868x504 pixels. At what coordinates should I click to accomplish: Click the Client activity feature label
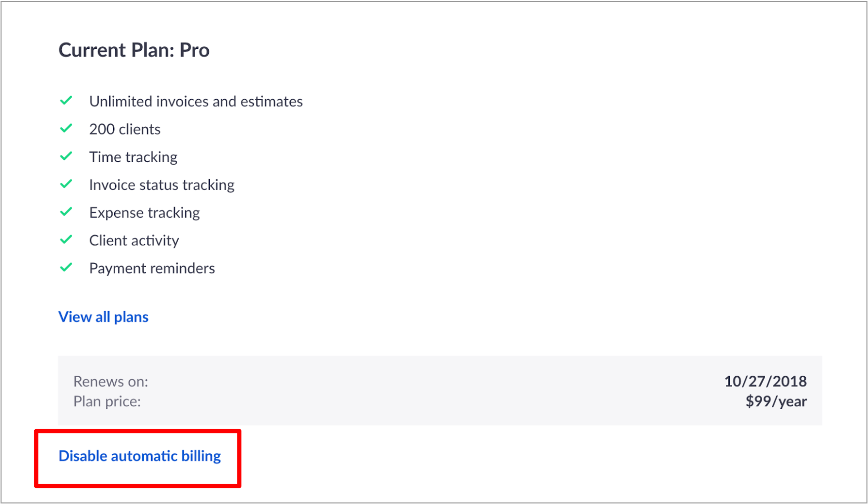coord(134,241)
